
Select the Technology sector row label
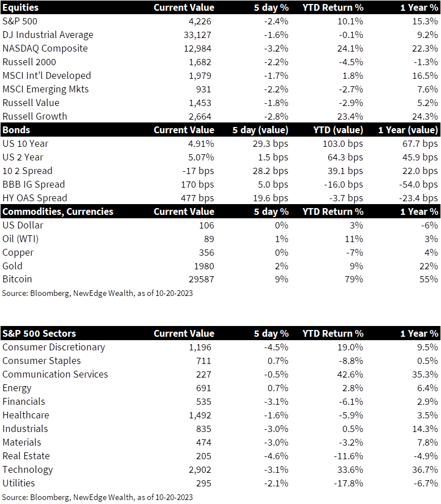(x=27, y=469)
